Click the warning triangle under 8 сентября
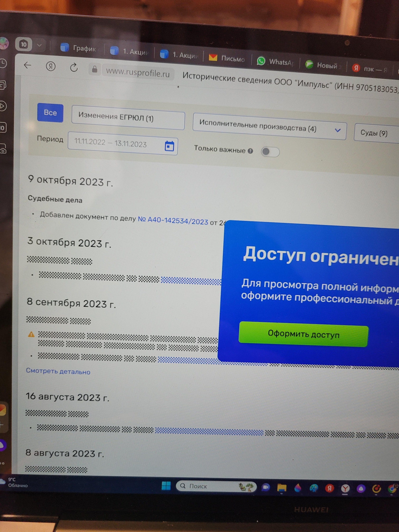Viewport: 399px width, 532px height. click(x=31, y=334)
